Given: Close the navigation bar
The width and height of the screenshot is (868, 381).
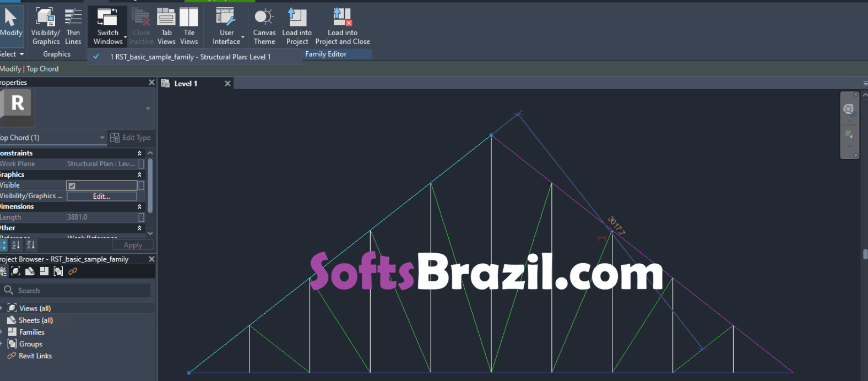Looking at the screenshot, I should (x=856, y=95).
